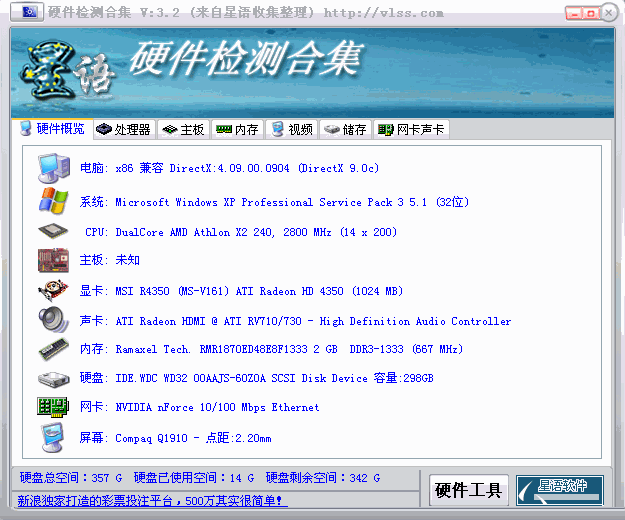This screenshot has height=520, width=625.
Task: Click the speaker icon beside 声卡 row
Action: pyautogui.click(x=54, y=320)
